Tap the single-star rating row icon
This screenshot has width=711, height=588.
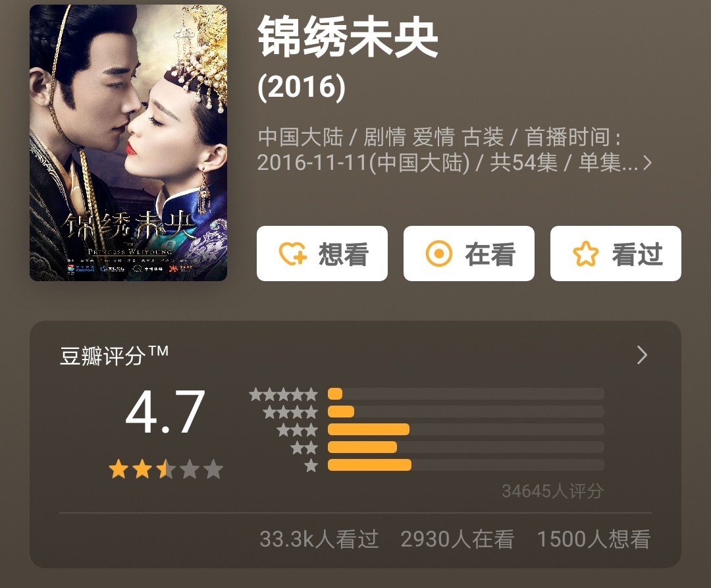[x=311, y=465]
